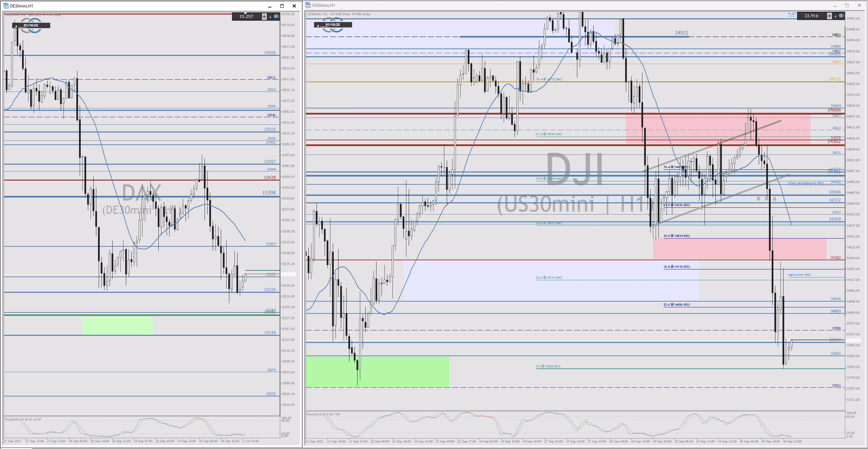Select the 33865 level label on DJI chart

(835, 353)
